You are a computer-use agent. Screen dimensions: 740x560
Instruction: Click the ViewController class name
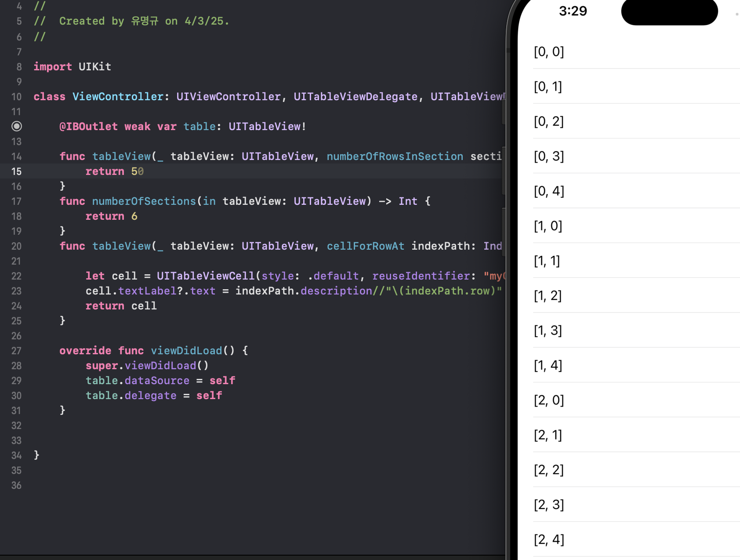118,97
